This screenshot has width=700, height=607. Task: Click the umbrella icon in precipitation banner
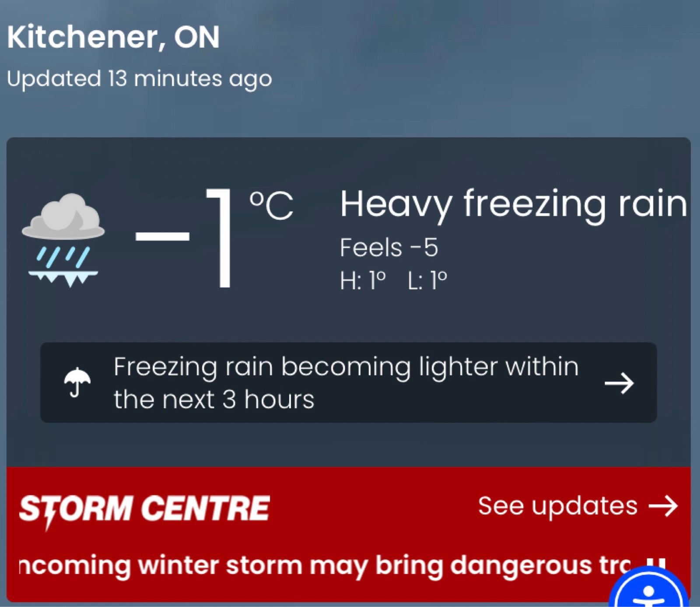(x=77, y=382)
